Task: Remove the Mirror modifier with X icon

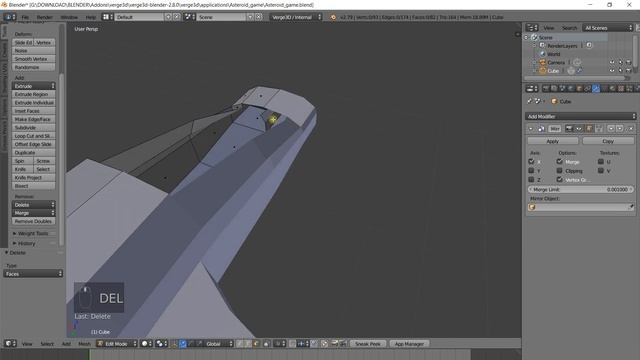Action: point(631,129)
